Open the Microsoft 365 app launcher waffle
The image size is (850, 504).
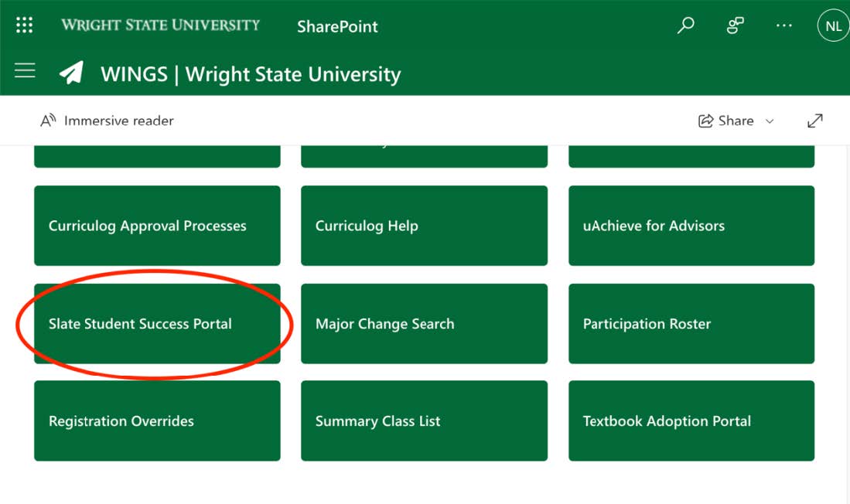pos(24,24)
